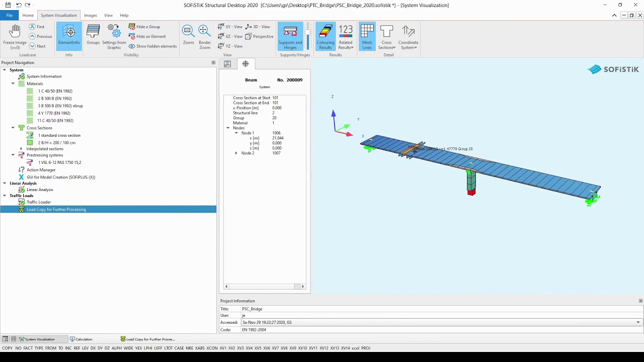Click the beam info horizontal scrollbar
The image size is (644, 362).
265,287
